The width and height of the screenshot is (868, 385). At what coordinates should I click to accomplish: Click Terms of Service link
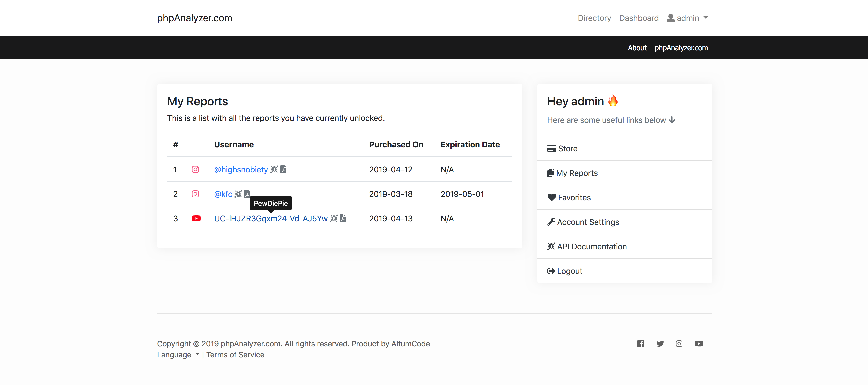pyautogui.click(x=235, y=355)
